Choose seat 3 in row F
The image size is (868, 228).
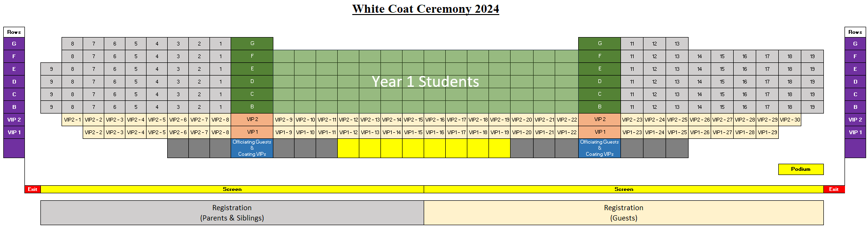[x=178, y=56]
